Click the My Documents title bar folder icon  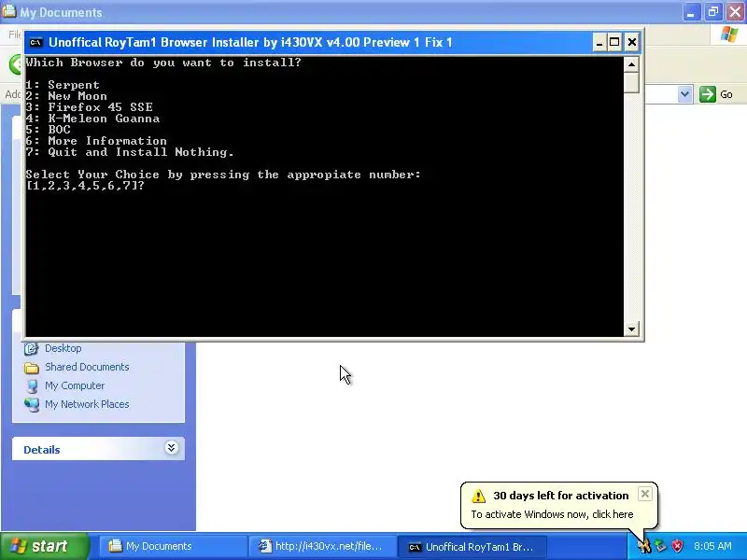(x=8, y=11)
